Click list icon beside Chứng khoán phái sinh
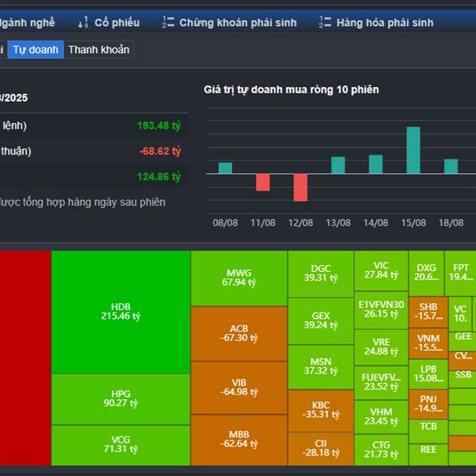 pos(168,22)
